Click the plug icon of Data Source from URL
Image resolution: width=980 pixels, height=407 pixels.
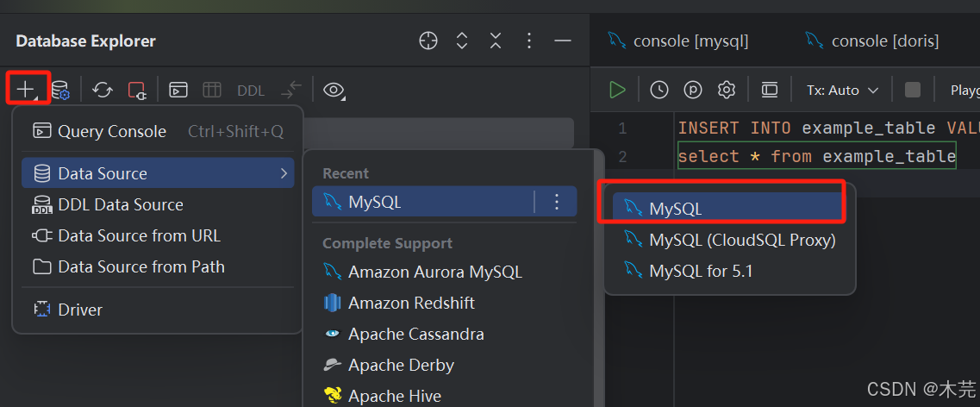point(42,235)
